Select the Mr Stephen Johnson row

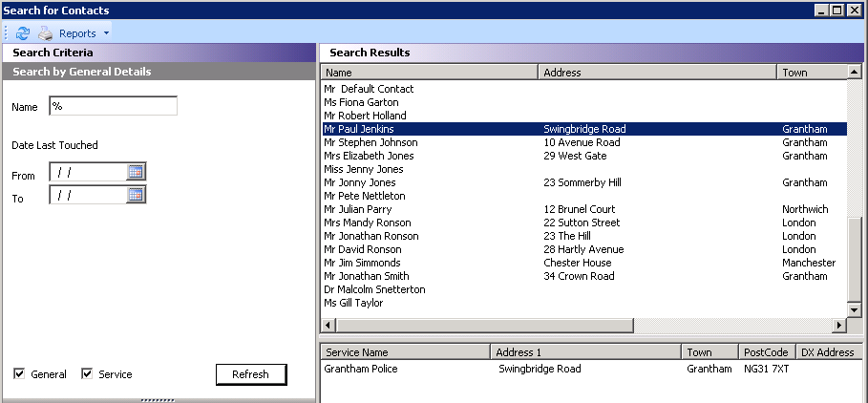[584, 142]
